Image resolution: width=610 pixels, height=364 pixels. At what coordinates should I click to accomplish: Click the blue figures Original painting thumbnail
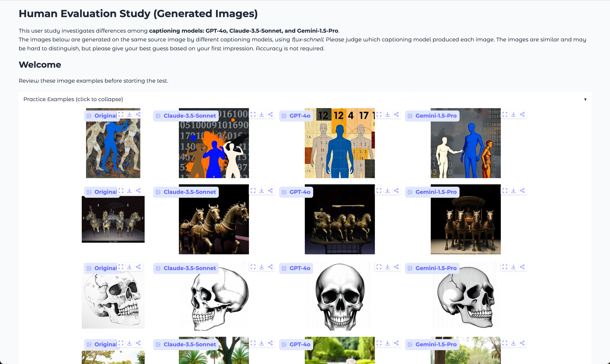(x=113, y=150)
